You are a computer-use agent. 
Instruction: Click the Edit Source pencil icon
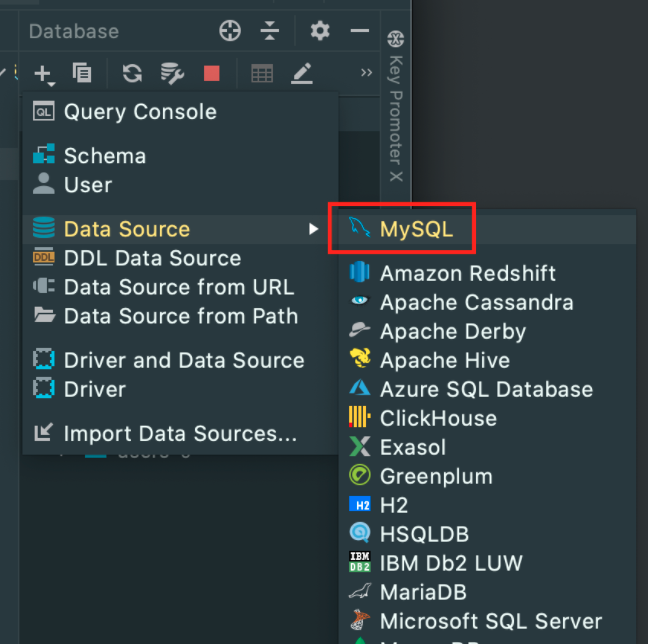302,74
